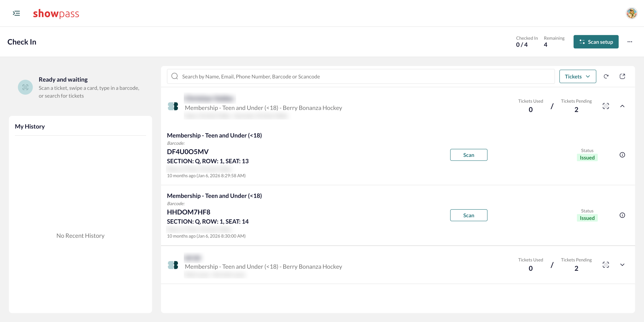Open the Tickets filter dropdown
The height and width of the screenshot is (322, 644).
point(577,76)
